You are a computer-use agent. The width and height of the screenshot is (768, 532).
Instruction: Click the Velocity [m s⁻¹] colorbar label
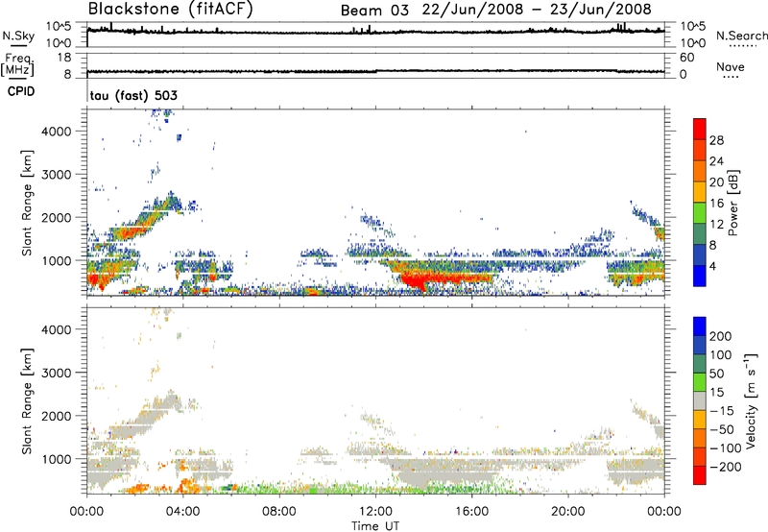[750, 400]
